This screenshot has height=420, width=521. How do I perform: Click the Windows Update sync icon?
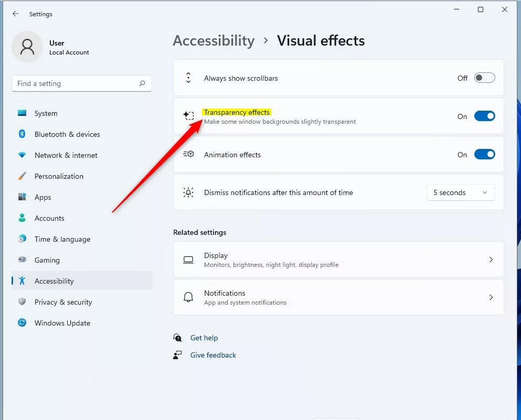click(22, 322)
